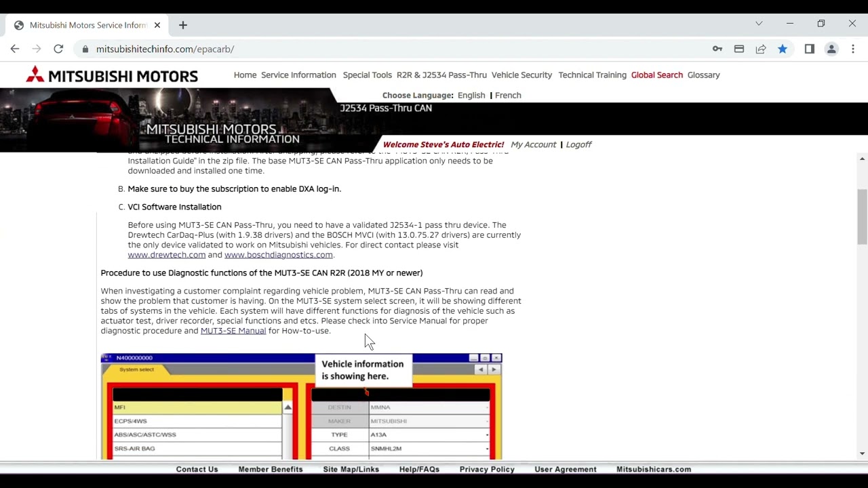Image resolution: width=868 pixels, height=488 pixels.
Task: Open Member Benefits footer link
Action: (271, 469)
